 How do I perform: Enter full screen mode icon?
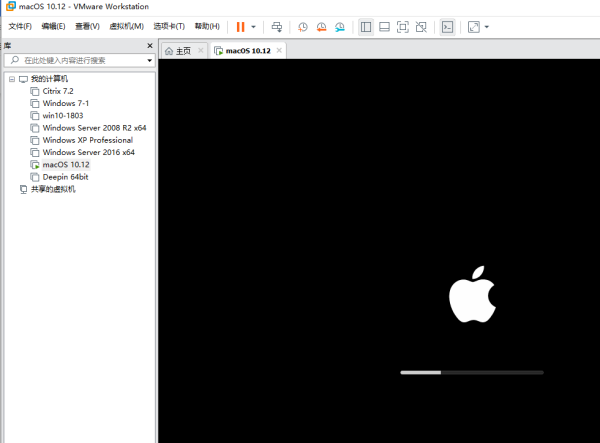tap(403, 27)
